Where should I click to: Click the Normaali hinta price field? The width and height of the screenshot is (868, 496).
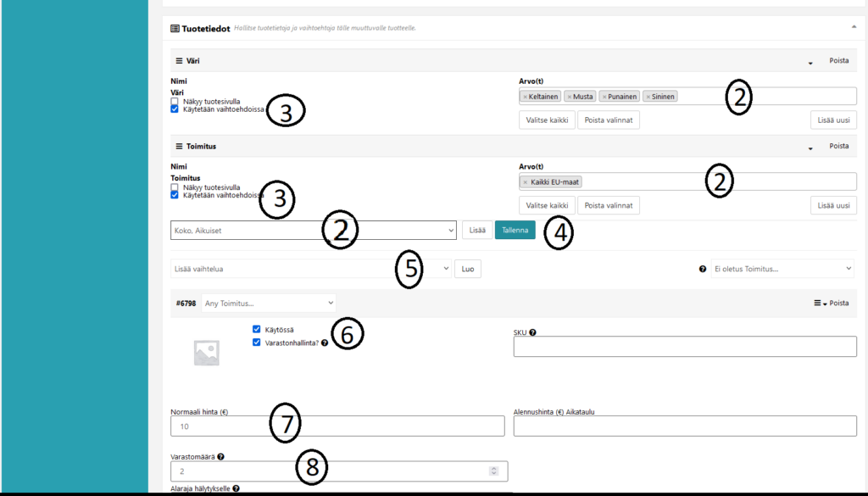pos(337,426)
